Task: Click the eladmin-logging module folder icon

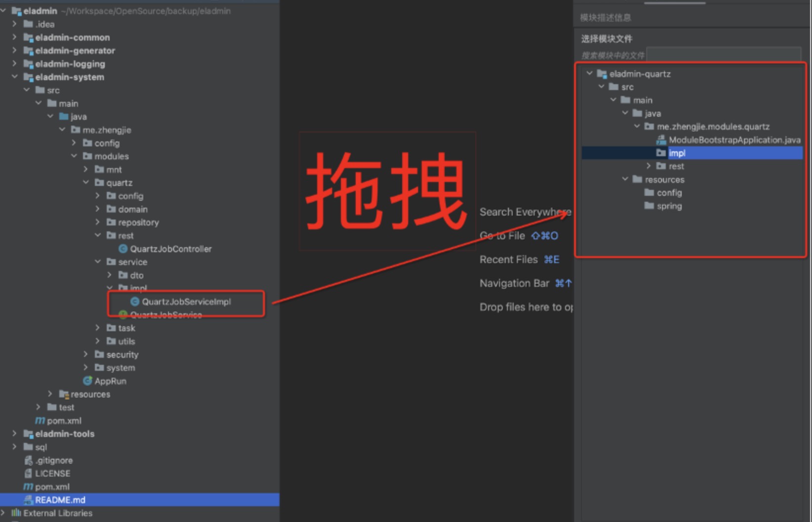Action: pyautogui.click(x=28, y=64)
